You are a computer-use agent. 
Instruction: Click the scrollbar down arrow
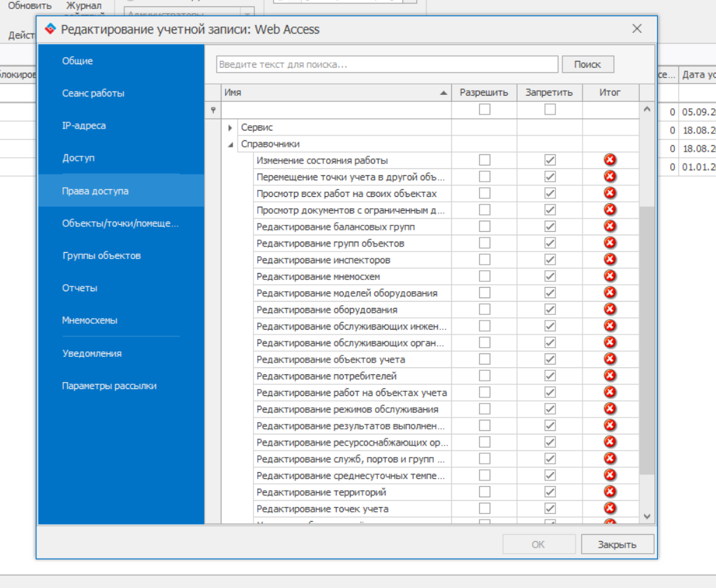click(647, 516)
